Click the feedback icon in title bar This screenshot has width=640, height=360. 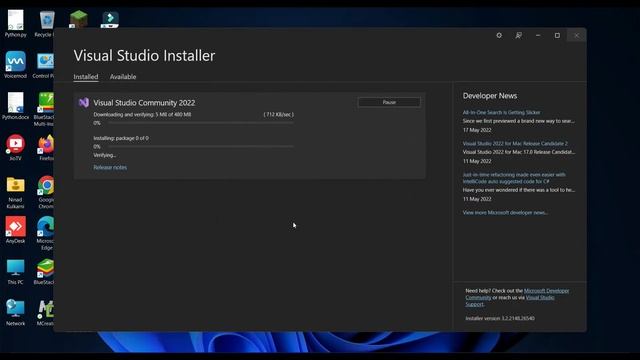(518, 36)
